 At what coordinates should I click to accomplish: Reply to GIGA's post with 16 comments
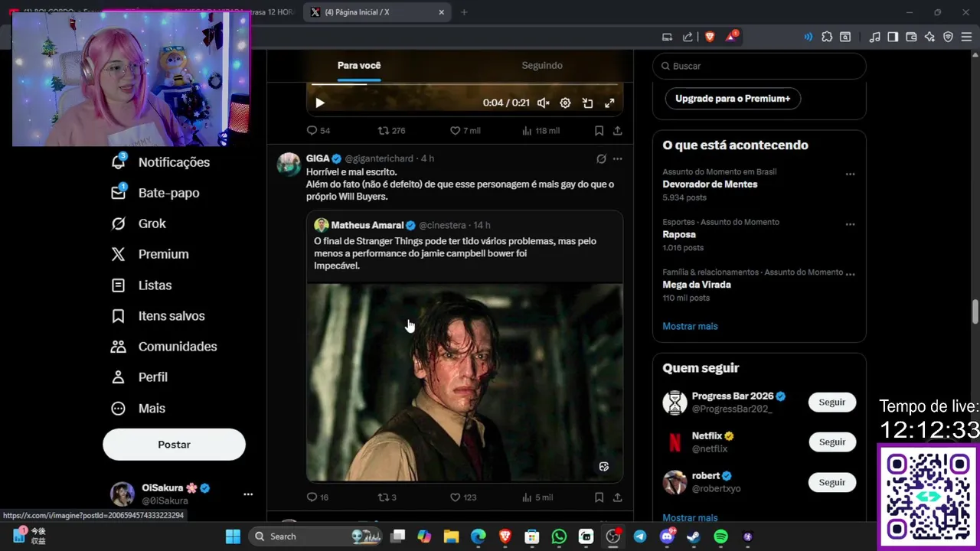[x=318, y=497]
